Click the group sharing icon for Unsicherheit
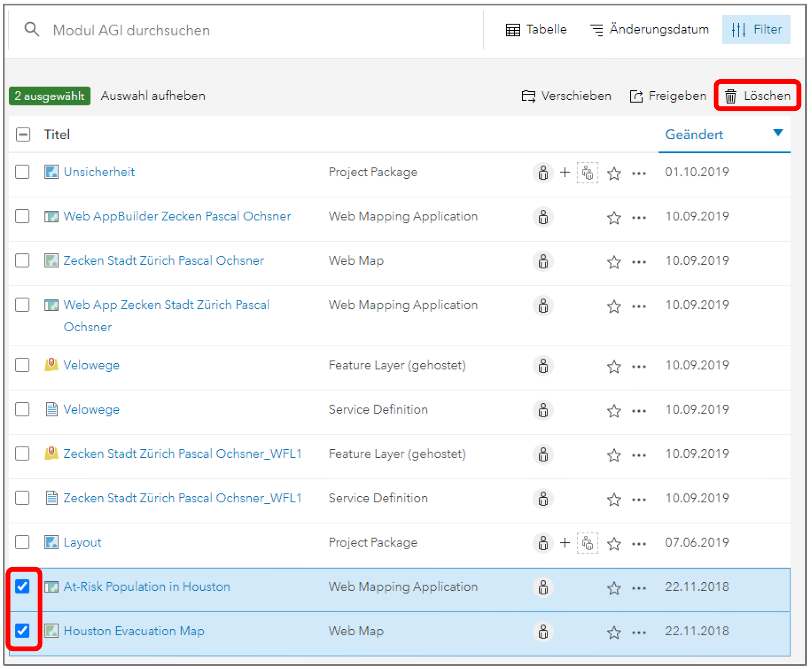The image size is (812, 669). pos(588,173)
